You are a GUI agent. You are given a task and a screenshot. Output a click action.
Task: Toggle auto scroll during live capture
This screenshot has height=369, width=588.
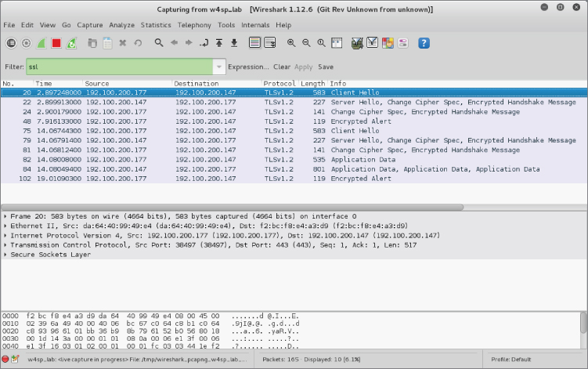[269, 43]
